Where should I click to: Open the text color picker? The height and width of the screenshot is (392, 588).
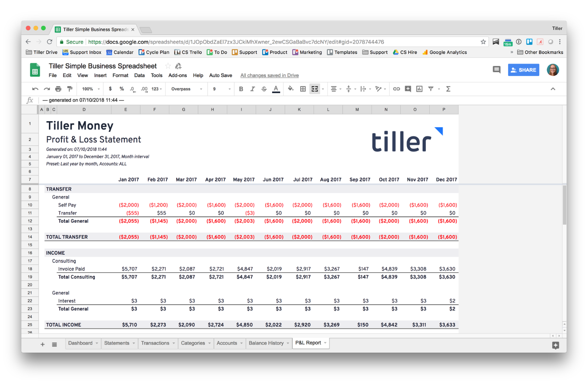coord(276,89)
